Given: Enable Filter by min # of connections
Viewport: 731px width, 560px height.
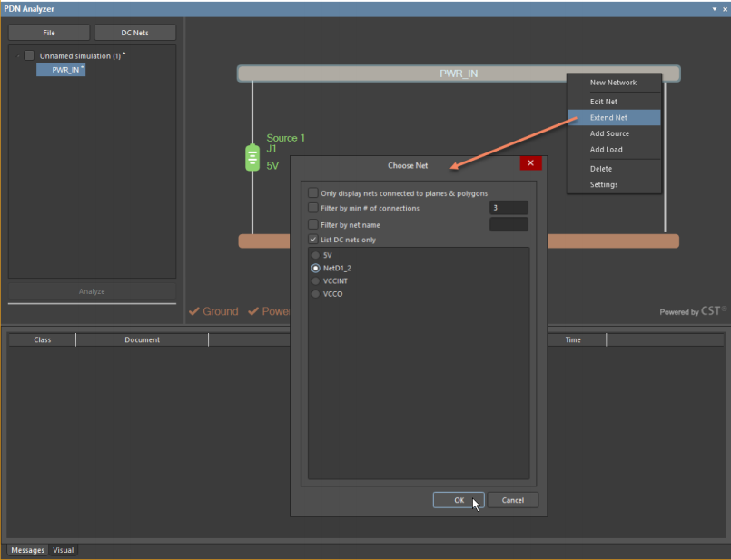Looking at the screenshot, I should (312, 208).
